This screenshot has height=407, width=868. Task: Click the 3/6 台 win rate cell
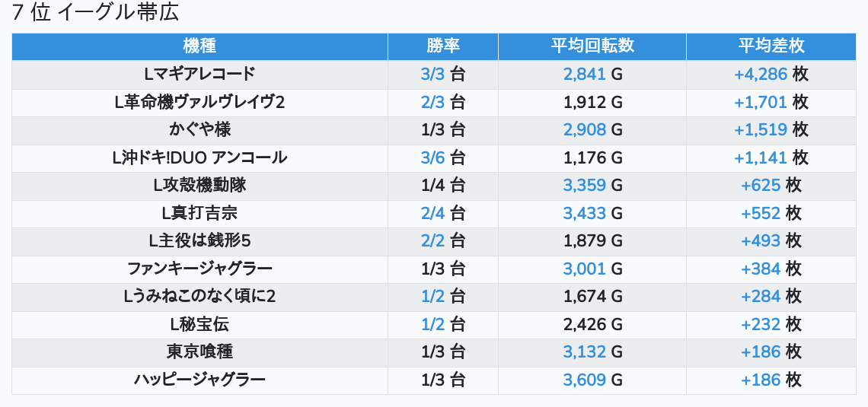(x=443, y=157)
